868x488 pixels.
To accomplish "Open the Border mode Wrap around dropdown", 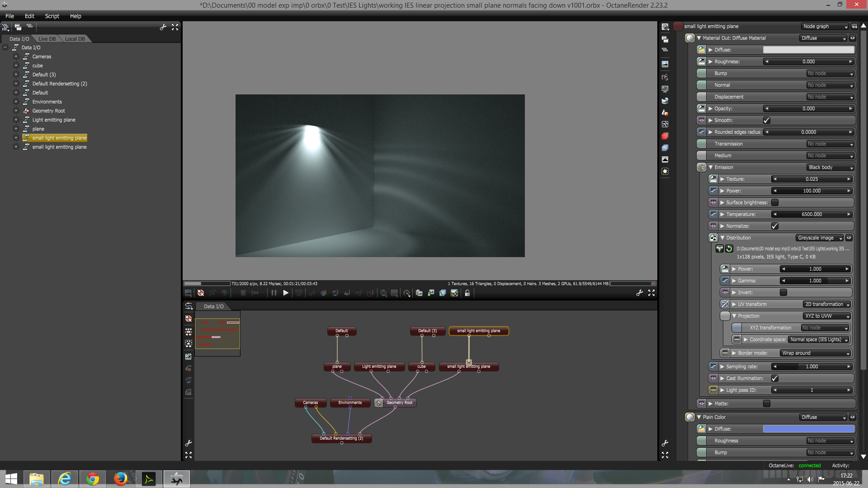I will 815,353.
